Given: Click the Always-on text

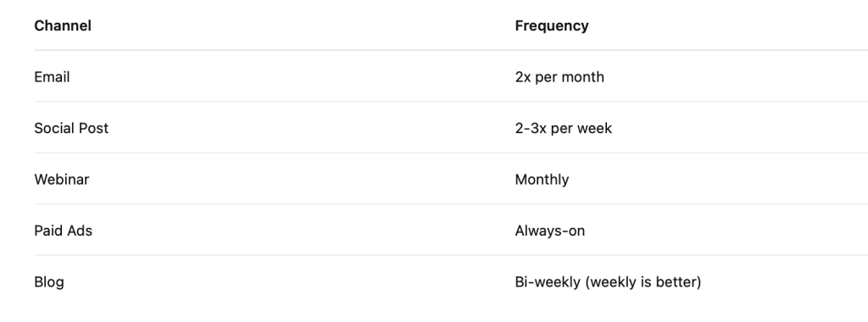Looking at the screenshot, I should pos(549,230).
